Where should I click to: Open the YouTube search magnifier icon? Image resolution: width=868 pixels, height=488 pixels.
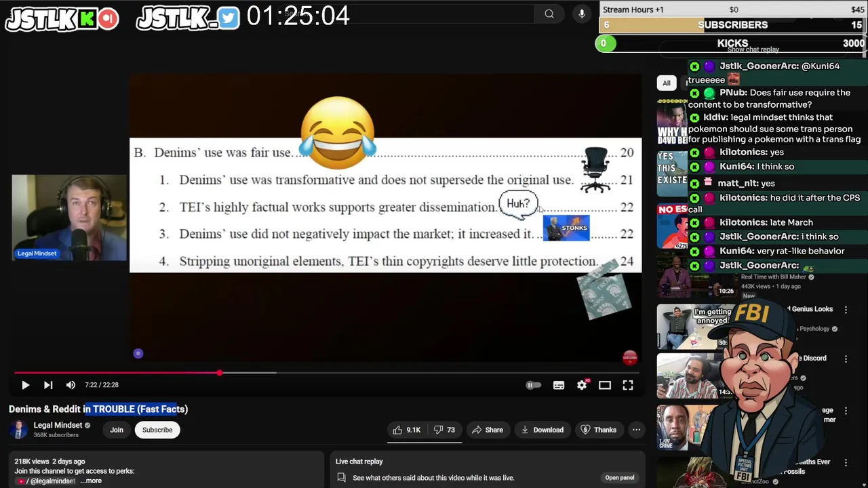[x=549, y=14]
